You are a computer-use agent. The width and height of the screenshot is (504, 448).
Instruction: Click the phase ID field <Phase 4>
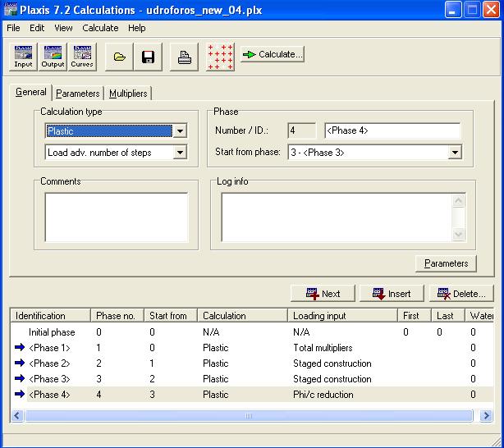point(392,130)
